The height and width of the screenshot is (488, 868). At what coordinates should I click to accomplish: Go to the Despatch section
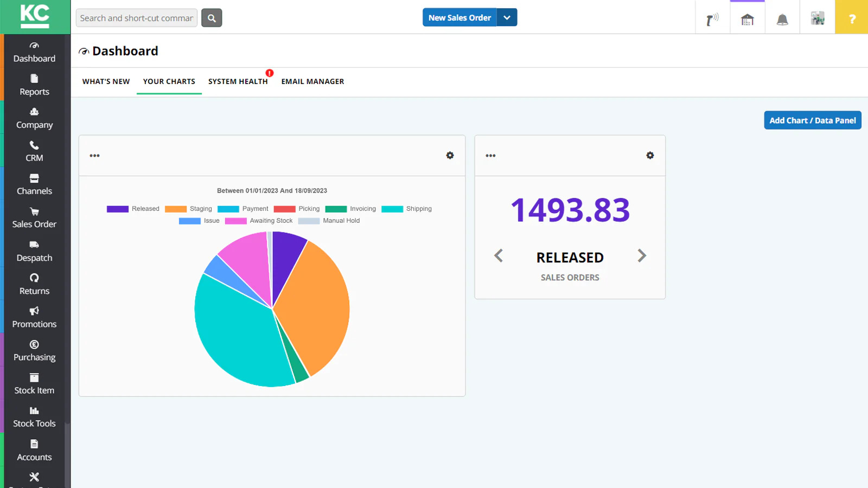click(34, 252)
